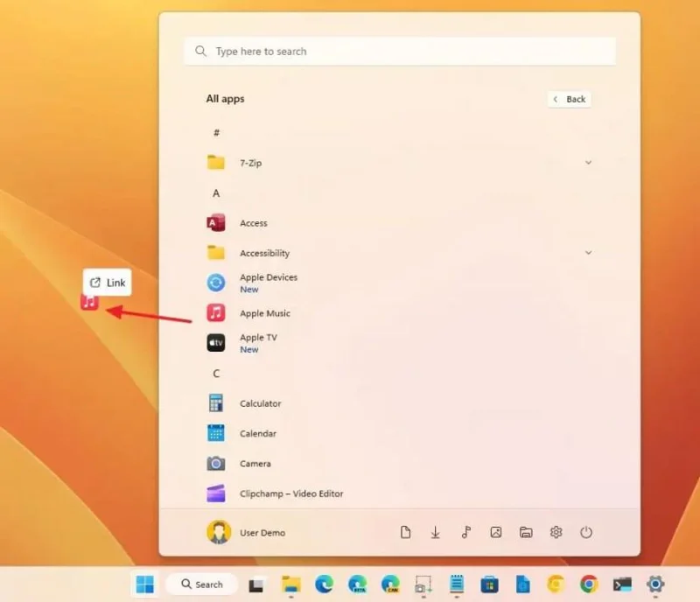Launch Apple Music from the apps list
The image size is (700, 602).
click(215, 313)
